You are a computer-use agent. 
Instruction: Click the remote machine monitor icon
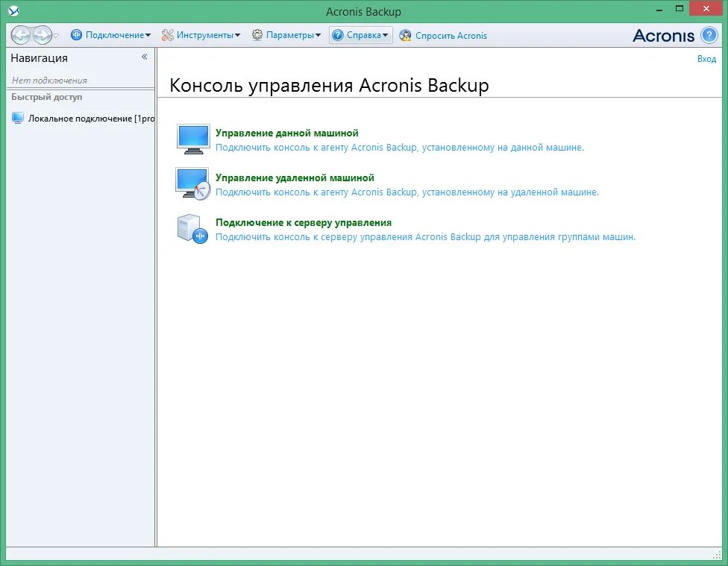pyautogui.click(x=193, y=183)
